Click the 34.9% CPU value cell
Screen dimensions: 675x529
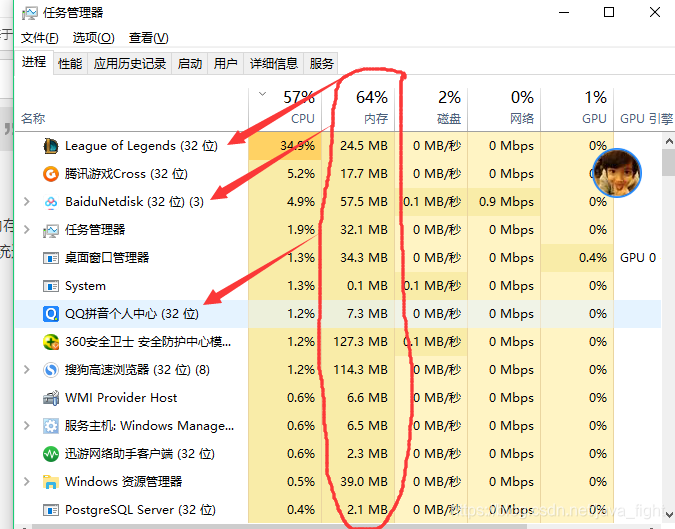coord(285,146)
